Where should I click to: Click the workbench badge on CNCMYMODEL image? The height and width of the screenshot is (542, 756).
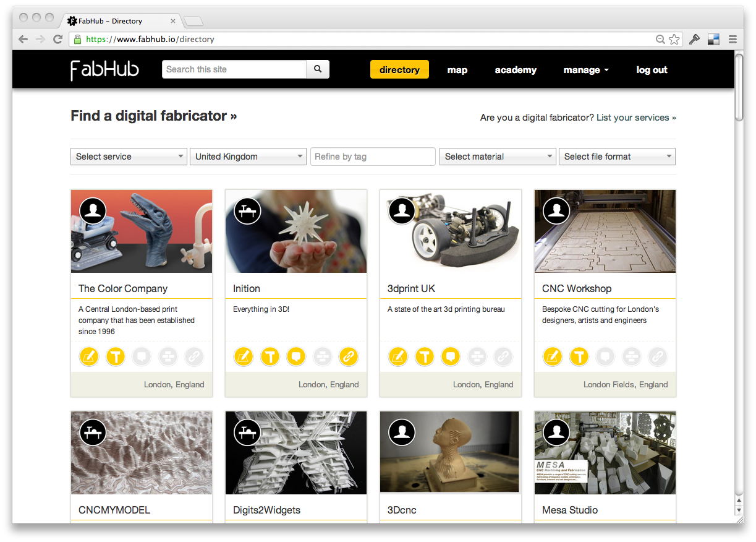pyautogui.click(x=93, y=432)
